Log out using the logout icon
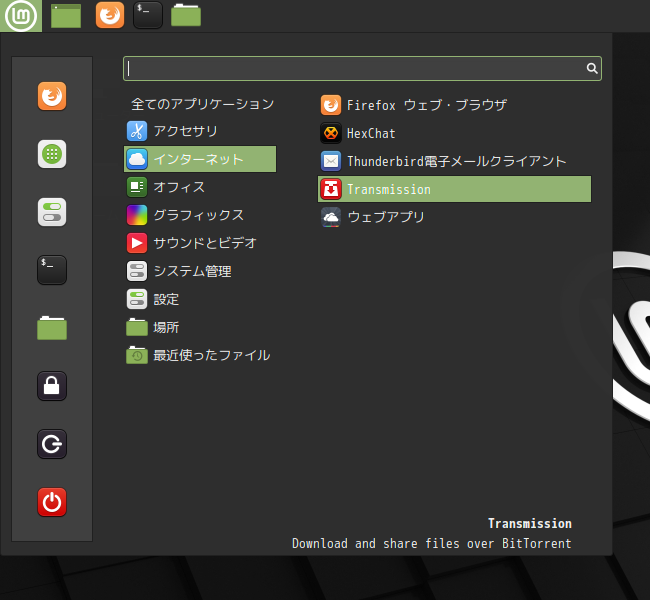Image resolution: width=650 pixels, height=600 pixels. 52,444
